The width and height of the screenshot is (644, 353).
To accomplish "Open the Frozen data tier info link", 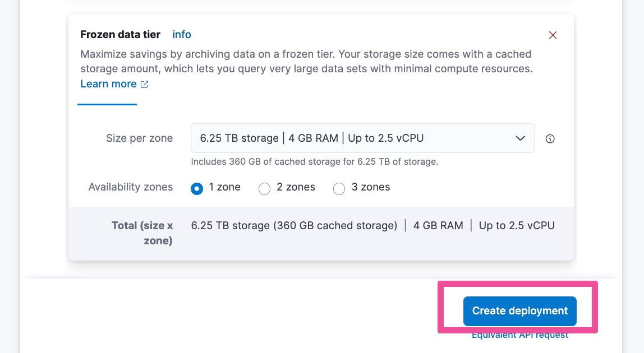I will click(x=182, y=35).
